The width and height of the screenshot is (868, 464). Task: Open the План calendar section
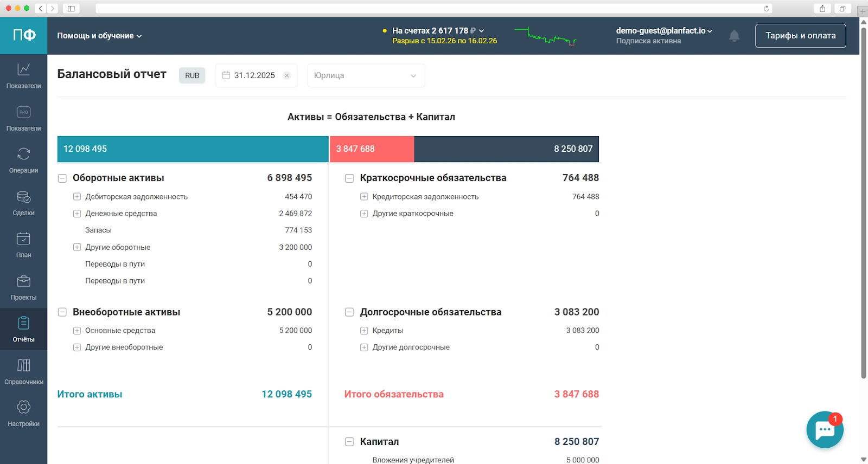(x=23, y=244)
